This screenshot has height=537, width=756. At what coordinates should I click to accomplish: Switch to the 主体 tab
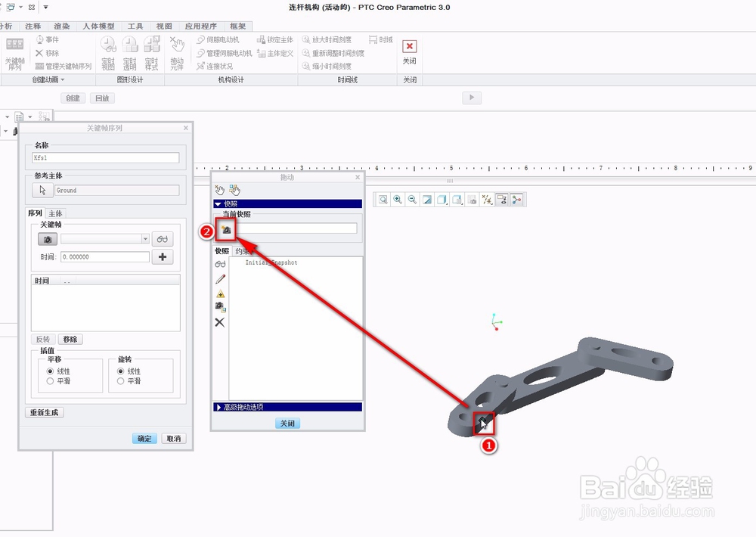[55, 213]
